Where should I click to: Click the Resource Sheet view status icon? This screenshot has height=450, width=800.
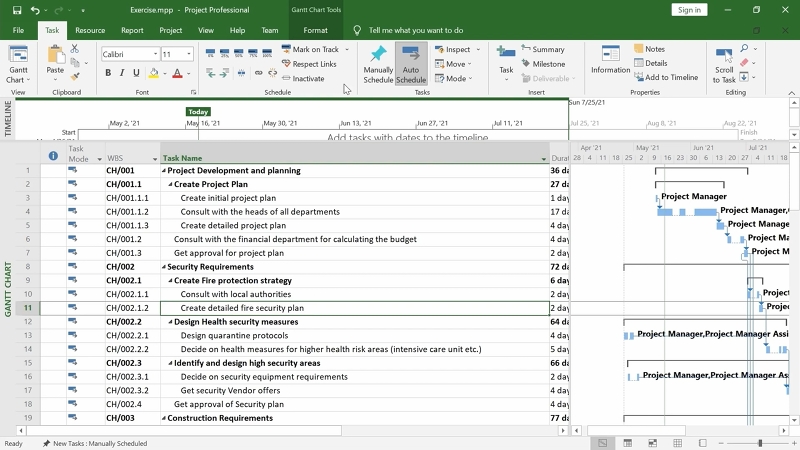(678, 443)
